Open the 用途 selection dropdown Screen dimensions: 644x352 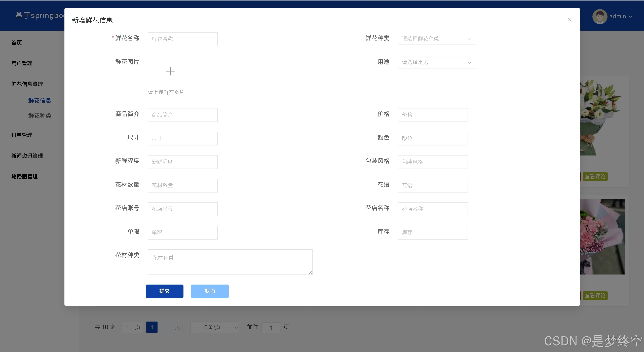pyautogui.click(x=436, y=62)
